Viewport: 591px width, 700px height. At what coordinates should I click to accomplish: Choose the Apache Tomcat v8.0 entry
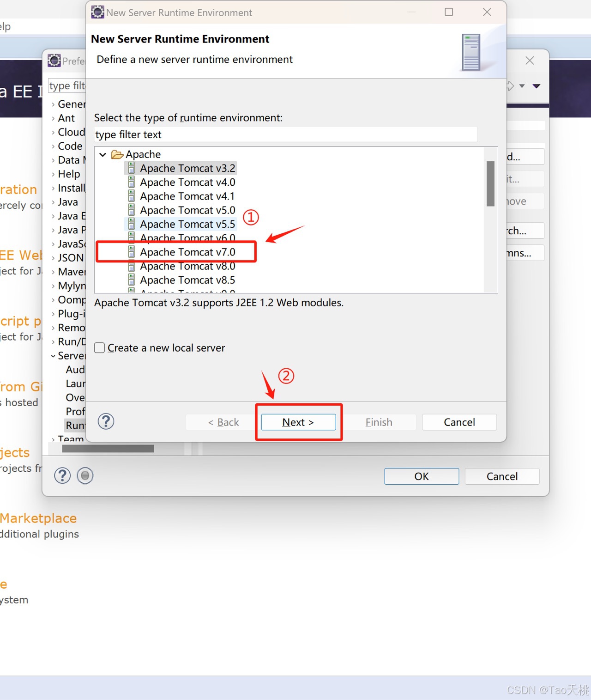coord(187,266)
